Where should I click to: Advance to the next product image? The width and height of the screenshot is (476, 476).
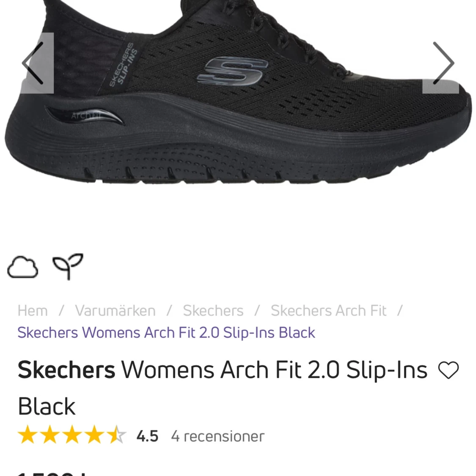pos(441,63)
